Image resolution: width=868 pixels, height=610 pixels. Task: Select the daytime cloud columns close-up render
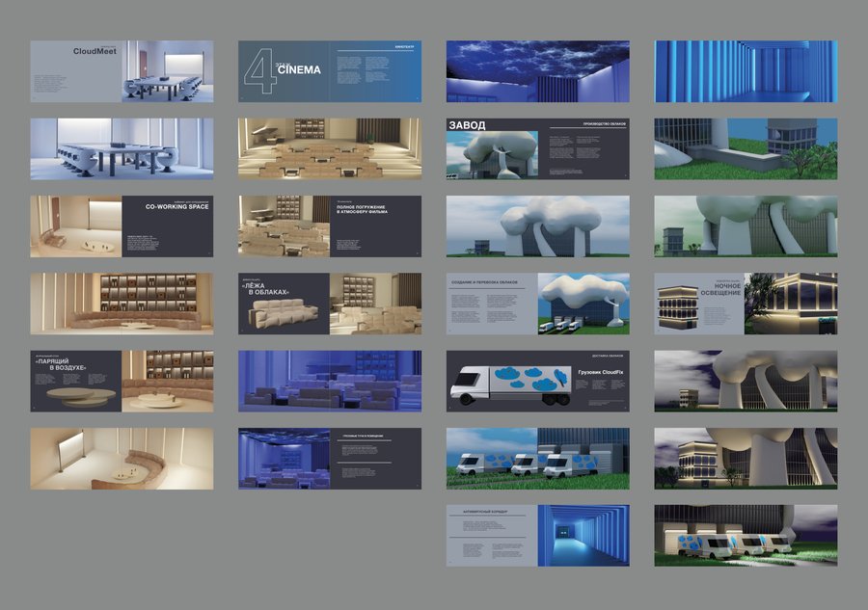pos(746,226)
